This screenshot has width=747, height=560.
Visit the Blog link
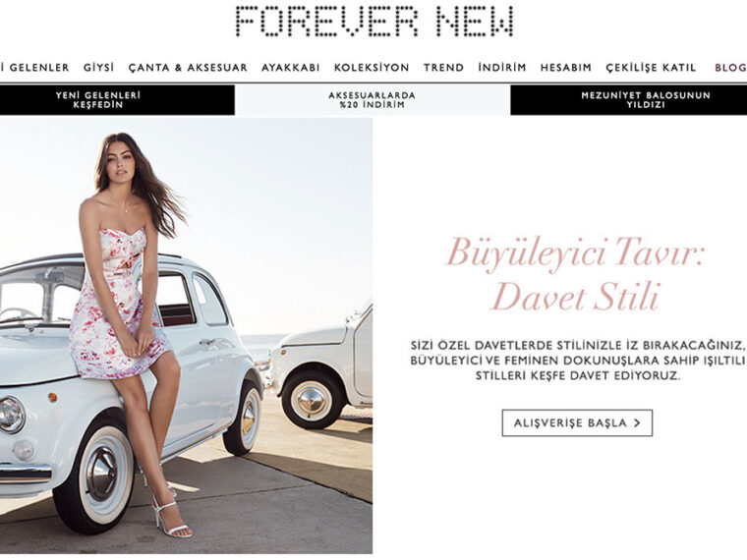(730, 67)
